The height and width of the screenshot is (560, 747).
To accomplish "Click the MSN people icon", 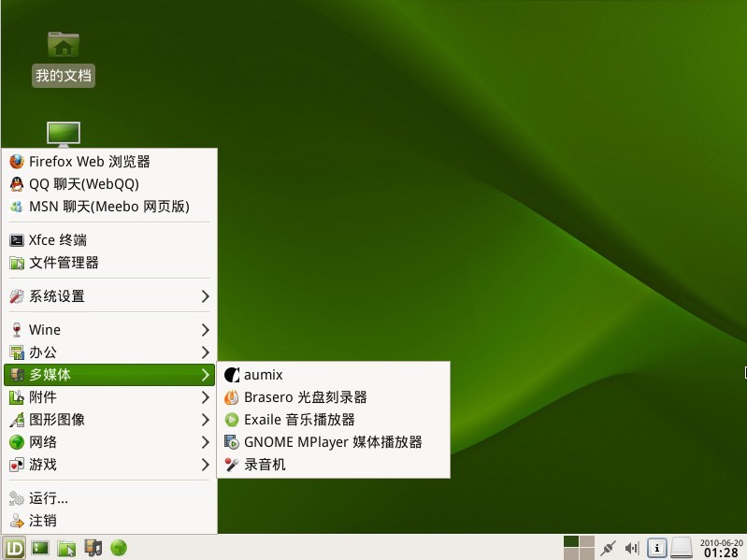I will (17, 207).
